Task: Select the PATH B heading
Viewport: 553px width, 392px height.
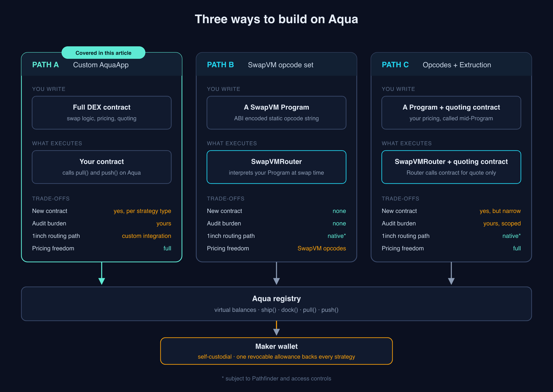Action: click(x=220, y=65)
